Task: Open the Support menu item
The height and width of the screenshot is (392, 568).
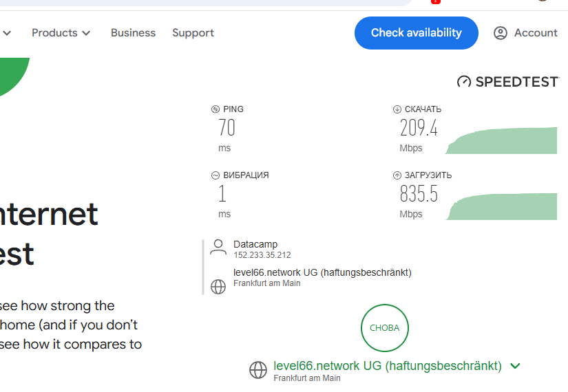Action: pyautogui.click(x=193, y=33)
